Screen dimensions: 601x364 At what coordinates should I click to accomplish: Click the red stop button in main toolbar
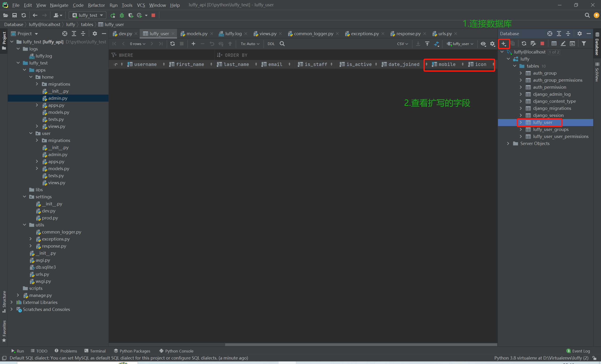pyautogui.click(x=153, y=15)
